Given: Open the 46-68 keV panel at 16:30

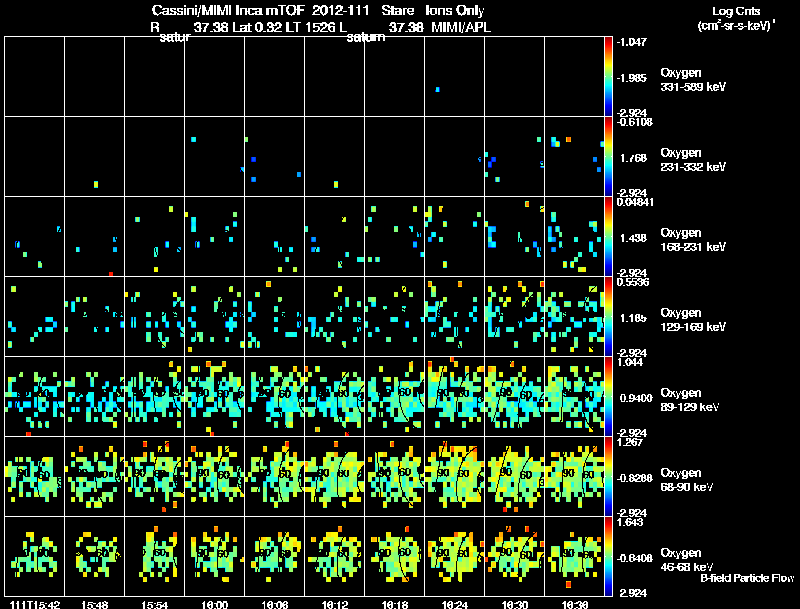Looking at the screenshot, I should 514,556.
